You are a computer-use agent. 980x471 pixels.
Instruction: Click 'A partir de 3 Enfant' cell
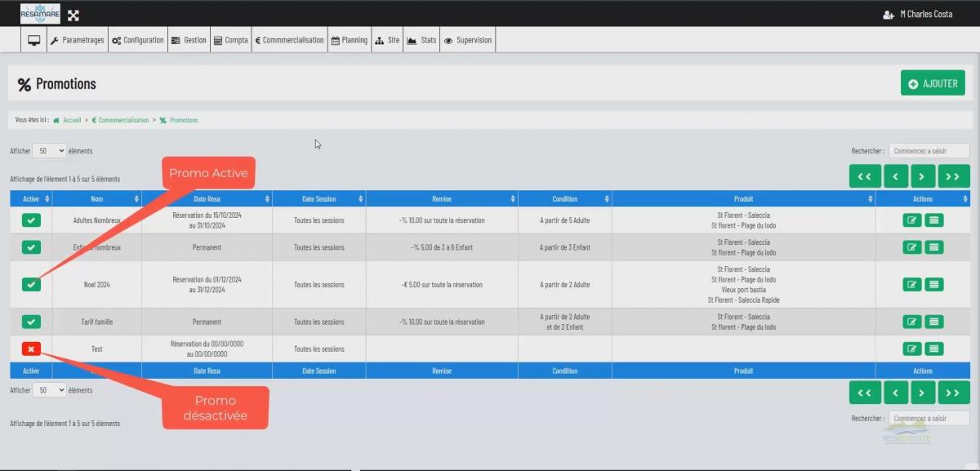(x=564, y=247)
